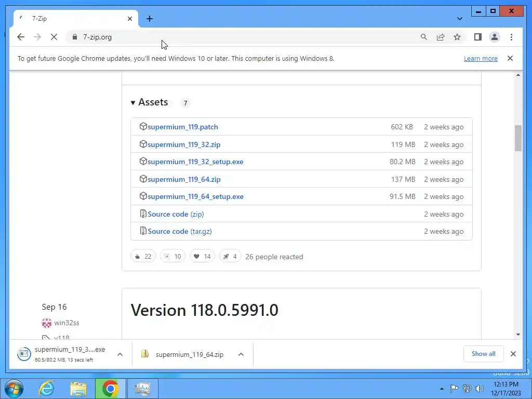Download supermium_119.patch
532x399 pixels.
(182, 127)
